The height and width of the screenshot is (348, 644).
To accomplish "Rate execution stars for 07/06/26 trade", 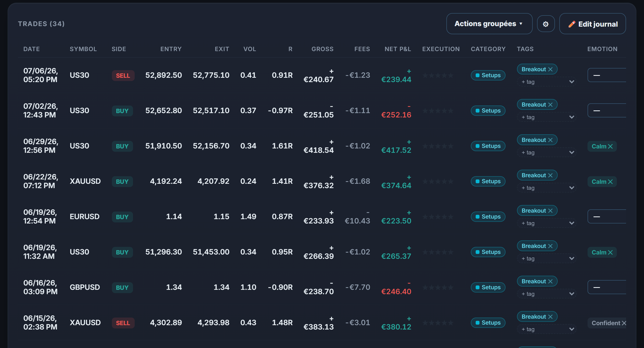I will 438,75.
